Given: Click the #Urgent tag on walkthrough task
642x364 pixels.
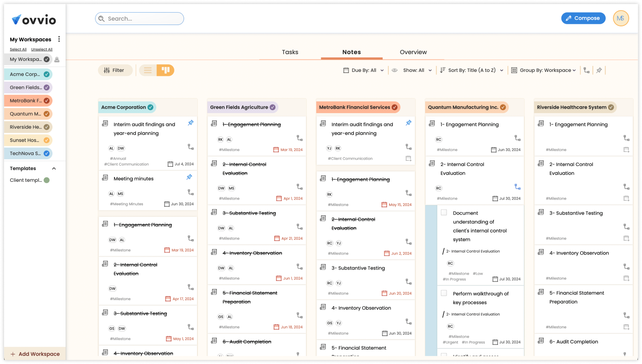Looking at the screenshot, I should 450,342.
